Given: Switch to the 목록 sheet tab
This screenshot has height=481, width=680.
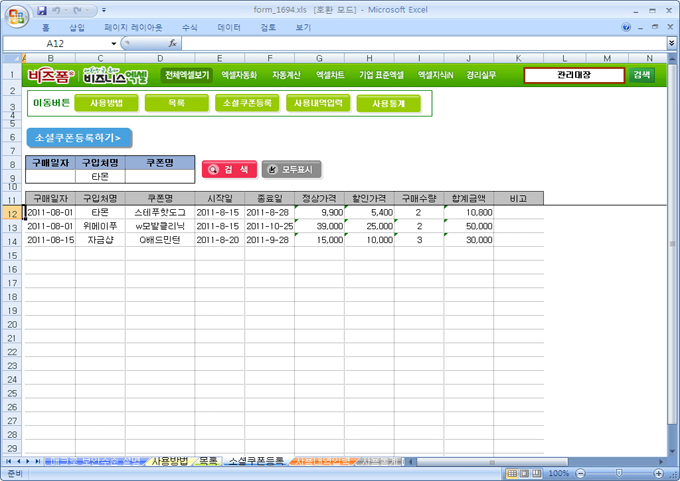Looking at the screenshot, I should click(x=208, y=461).
